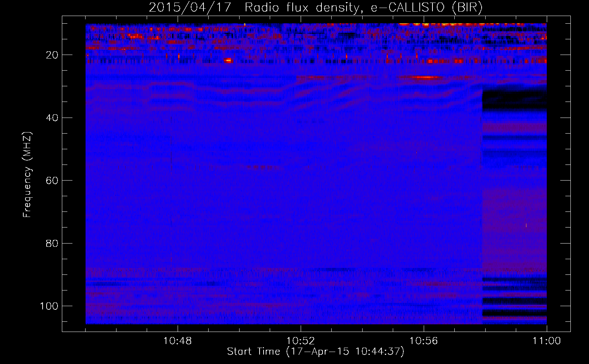
Task: Click the 'Start Time' axis label
Action: (x=316, y=352)
